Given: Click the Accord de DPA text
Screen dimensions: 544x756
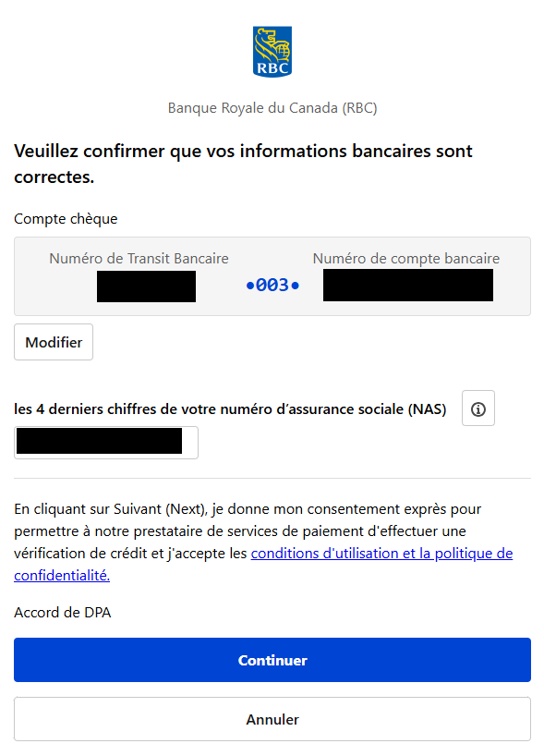Looking at the screenshot, I should tap(61, 612).
